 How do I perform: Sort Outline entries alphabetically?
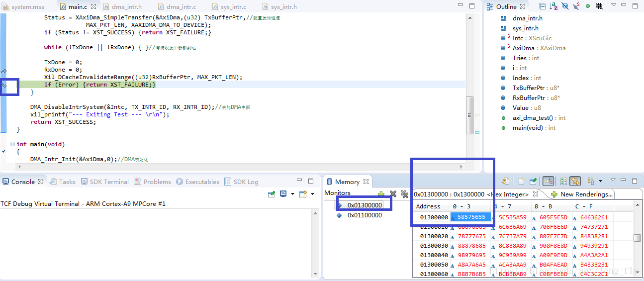tap(553, 6)
